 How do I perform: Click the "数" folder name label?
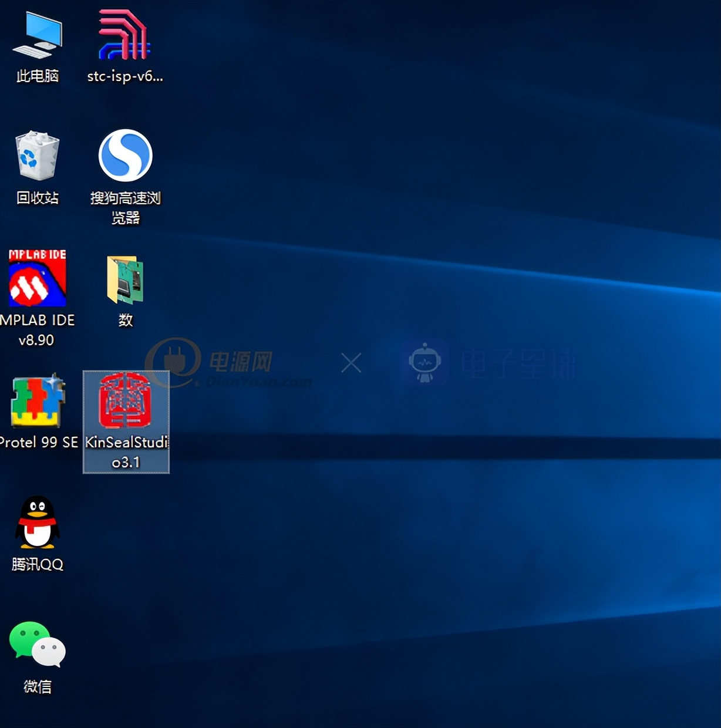(x=126, y=320)
